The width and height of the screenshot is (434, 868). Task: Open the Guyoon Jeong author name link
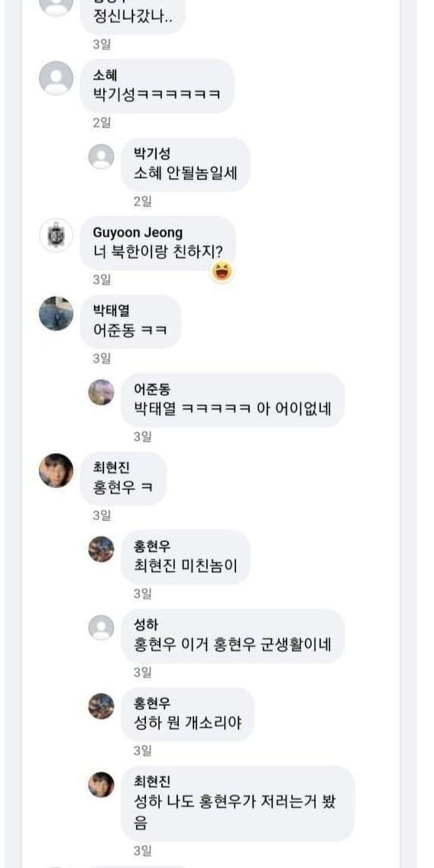click(x=138, y=233)
